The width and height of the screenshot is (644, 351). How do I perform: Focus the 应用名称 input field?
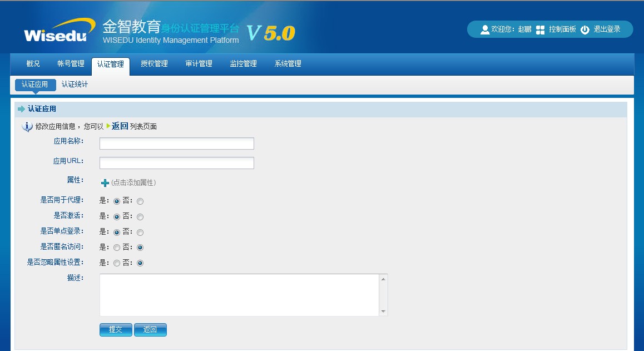tap(176, 144)
